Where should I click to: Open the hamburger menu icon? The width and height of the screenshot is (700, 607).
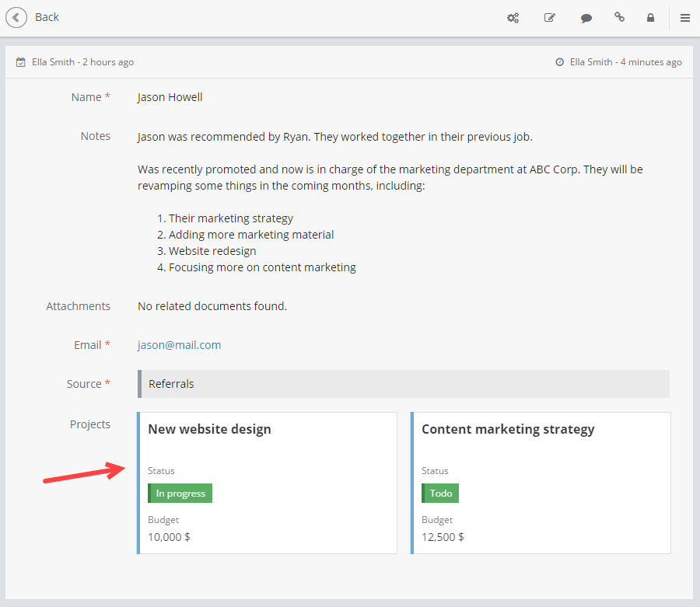click(685, 18)
